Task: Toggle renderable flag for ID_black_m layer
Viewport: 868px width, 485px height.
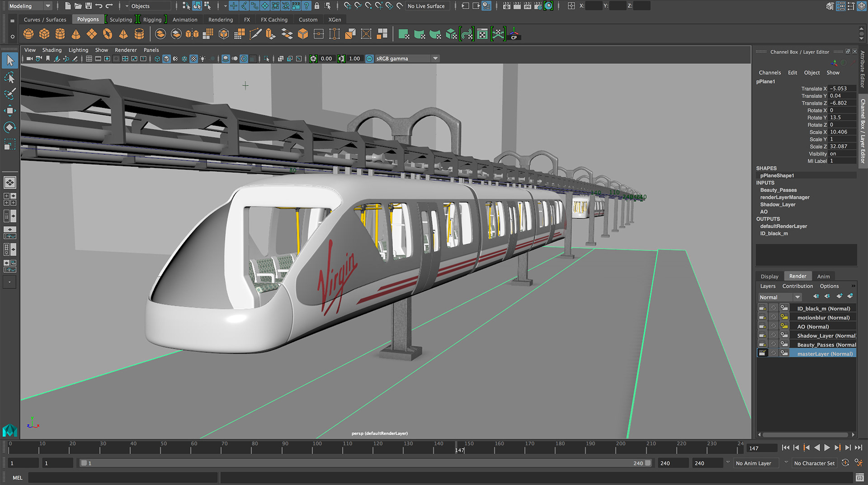Action: click(x=762, y=308)
